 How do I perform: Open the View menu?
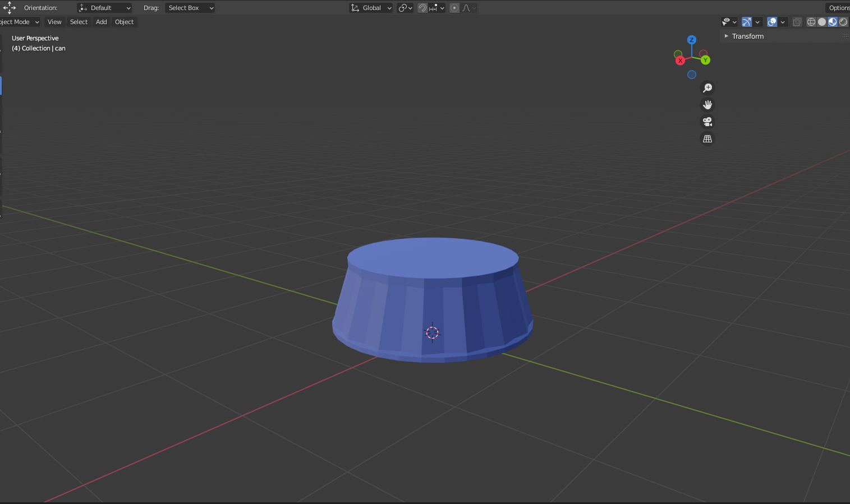[54, 22]
